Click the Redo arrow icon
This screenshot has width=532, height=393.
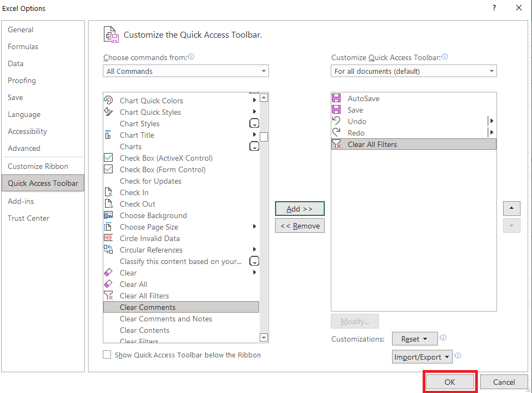click(x=336, y=132)
